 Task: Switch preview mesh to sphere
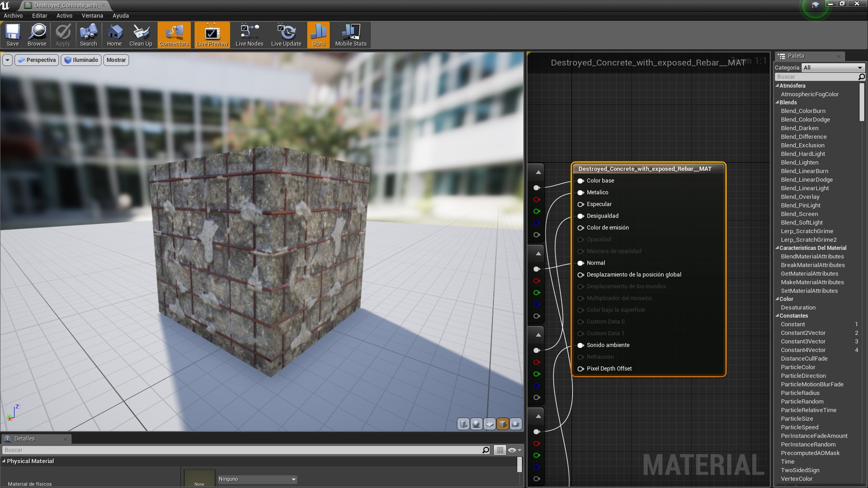click(x=476, y=424)
